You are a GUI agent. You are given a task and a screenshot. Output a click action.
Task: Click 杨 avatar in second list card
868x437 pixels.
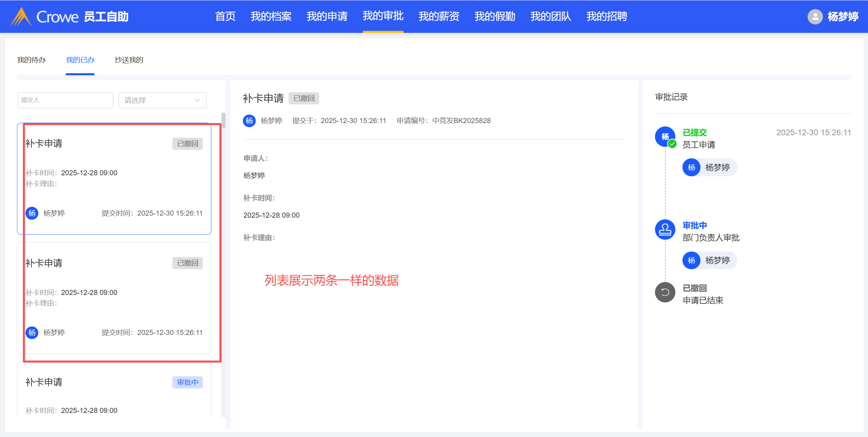[32, 333]
